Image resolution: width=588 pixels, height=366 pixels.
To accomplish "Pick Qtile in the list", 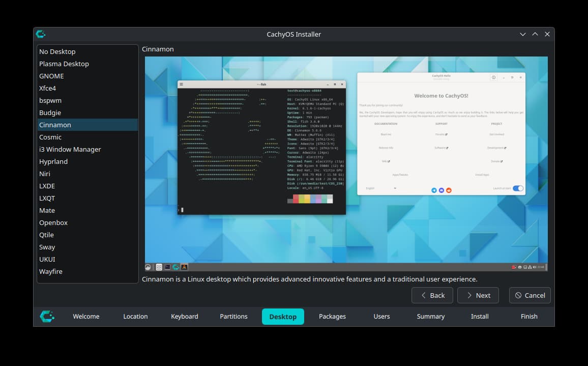I will pyautogui.click(x=88, y=235).
